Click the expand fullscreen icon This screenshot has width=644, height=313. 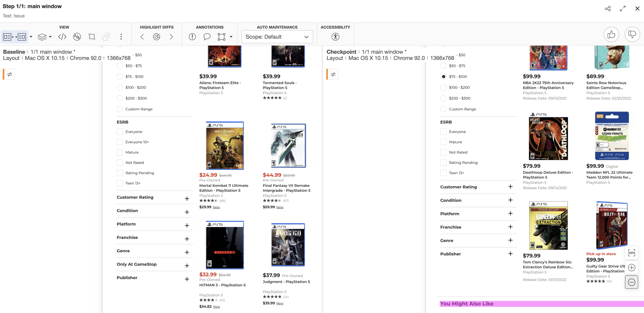point(623,9)
